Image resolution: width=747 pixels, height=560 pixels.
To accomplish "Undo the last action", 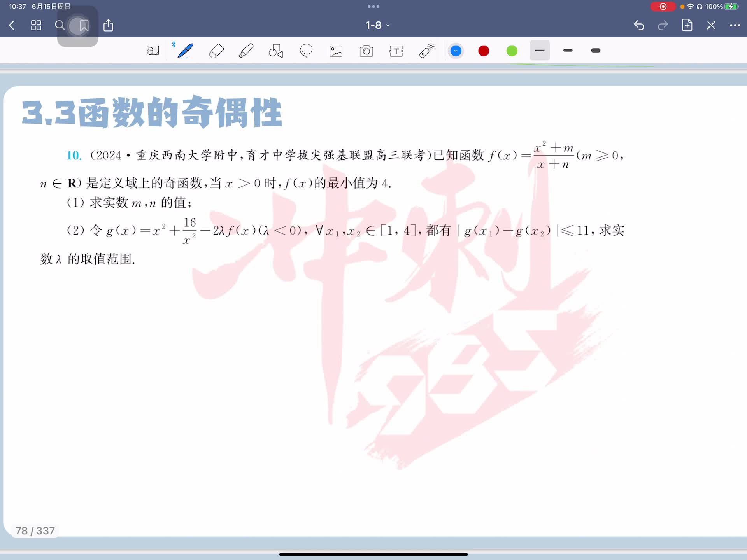I will [639, 25].
